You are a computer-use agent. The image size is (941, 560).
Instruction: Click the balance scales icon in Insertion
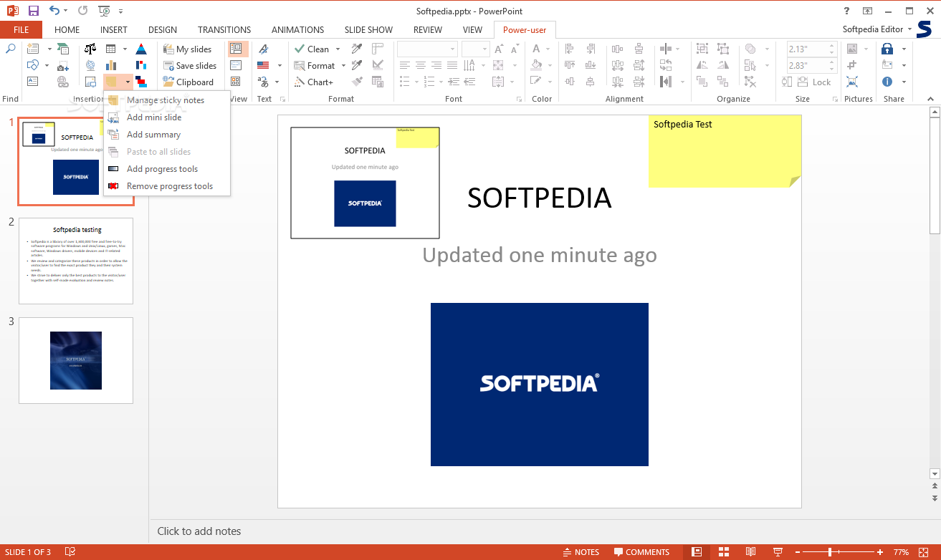(x=90, y=49)
